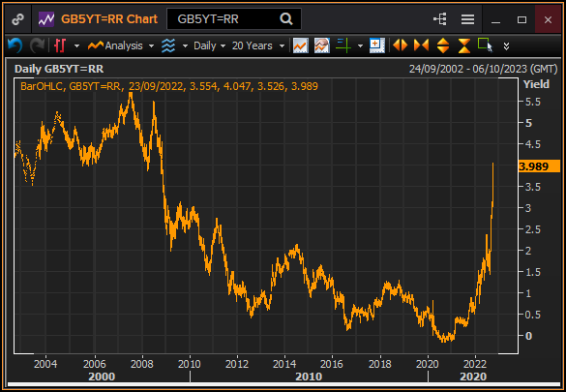
Task: Expand the toolbar overflow chevron
Action: coord(506,46)
